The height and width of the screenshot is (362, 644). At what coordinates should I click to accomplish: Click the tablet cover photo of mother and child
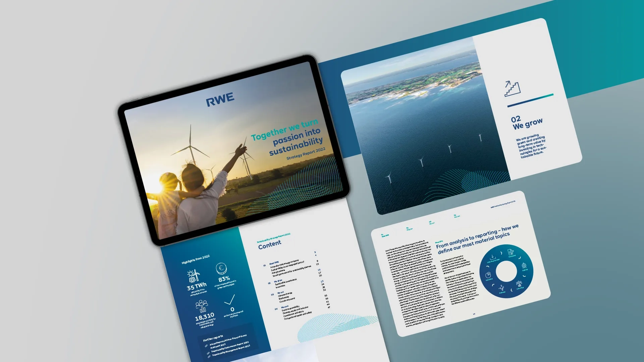234,150
